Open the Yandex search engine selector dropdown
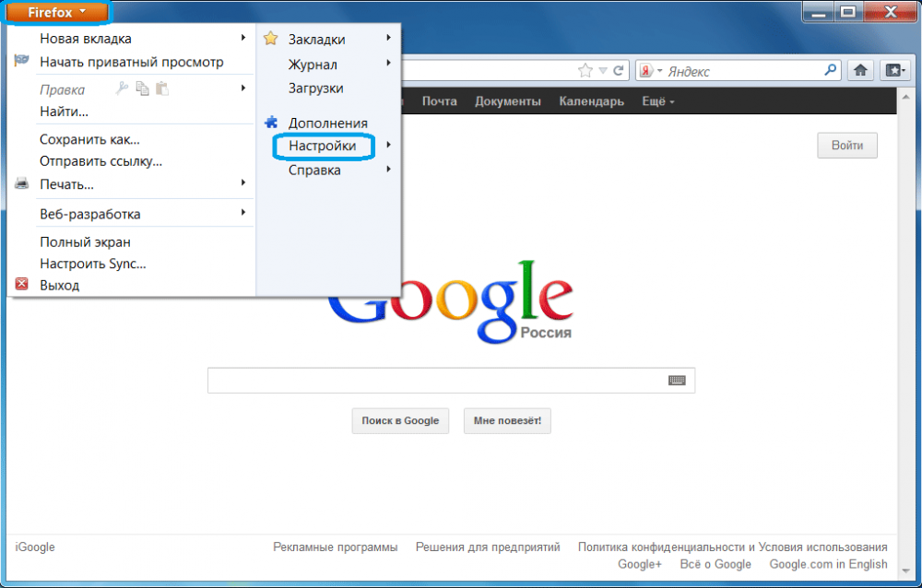 coord(651,71)
